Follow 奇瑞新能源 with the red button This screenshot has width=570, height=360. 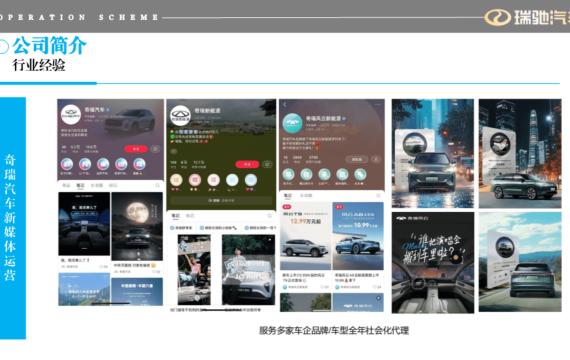[247, 164]
